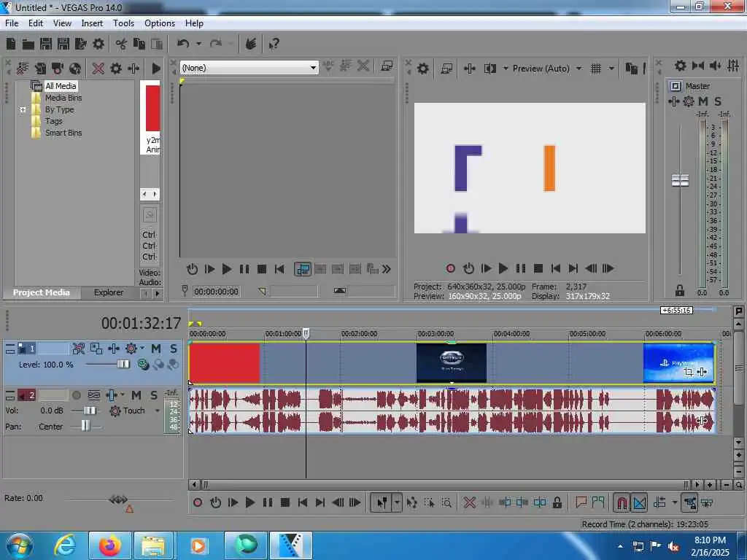
Task: Click the Open project folder icon
Action: coord(28,44)
